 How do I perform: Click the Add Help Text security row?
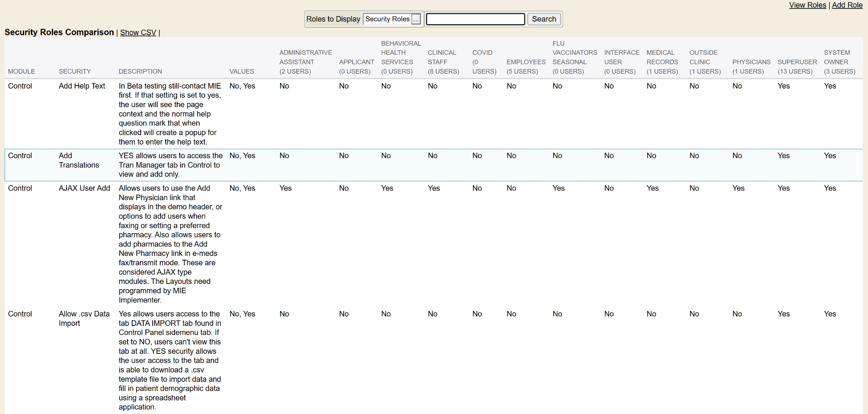[82, 86]
